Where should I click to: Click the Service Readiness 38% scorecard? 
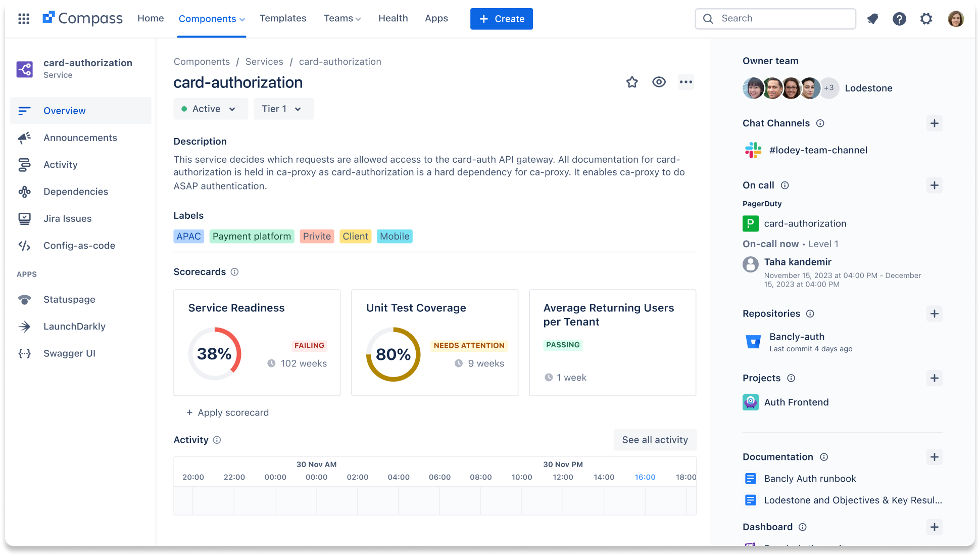[x=257, y=343]
